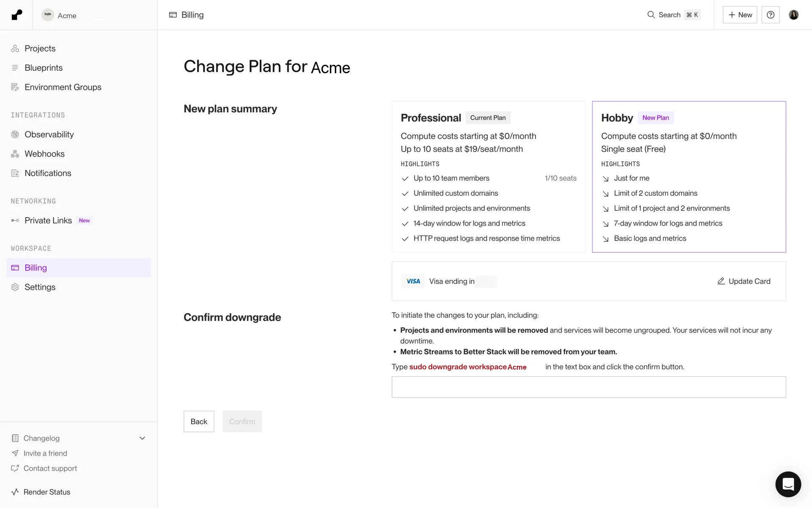Click the '1/10 seats' text

560,178
